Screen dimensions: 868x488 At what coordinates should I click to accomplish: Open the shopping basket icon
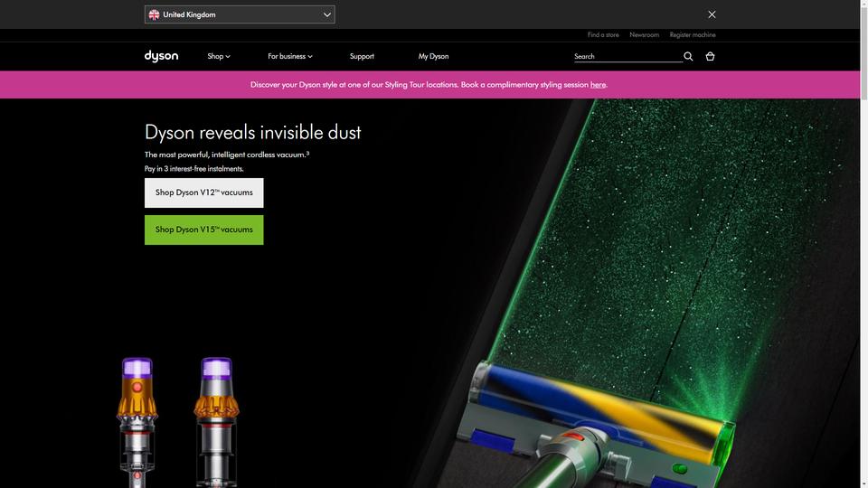point(710,56)
